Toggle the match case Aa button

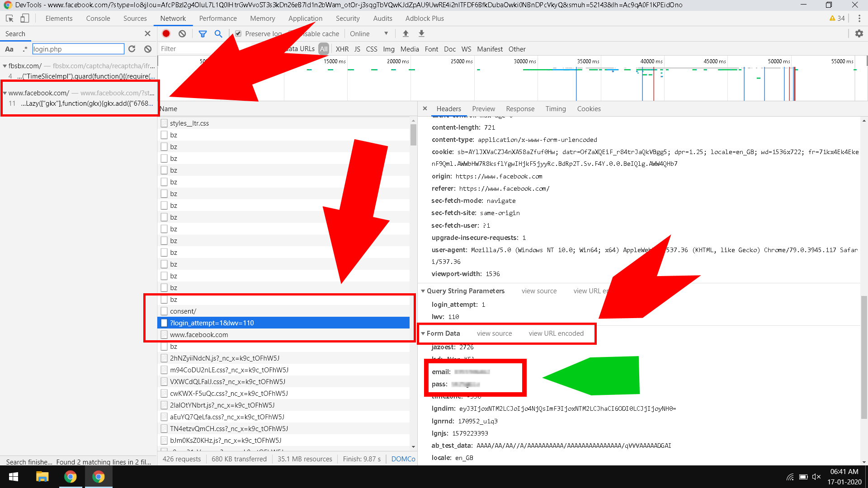pos(9,49)
